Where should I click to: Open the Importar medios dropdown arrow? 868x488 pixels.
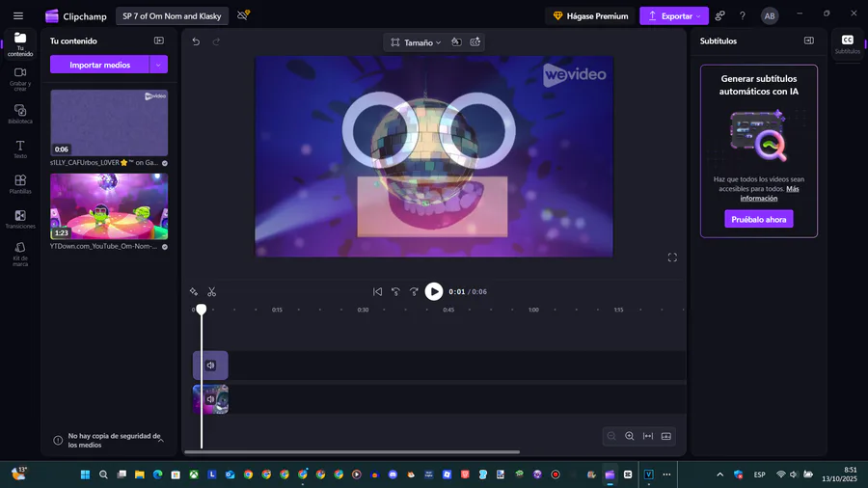click(x=158, y=65)
